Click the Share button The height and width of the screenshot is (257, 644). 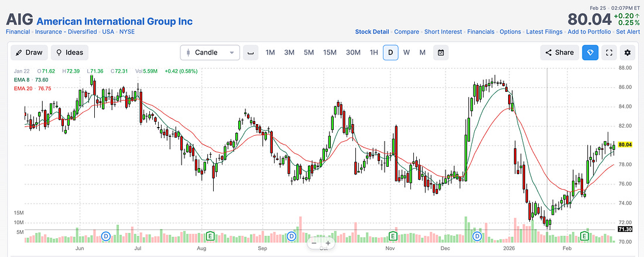[x=559, y=53]
